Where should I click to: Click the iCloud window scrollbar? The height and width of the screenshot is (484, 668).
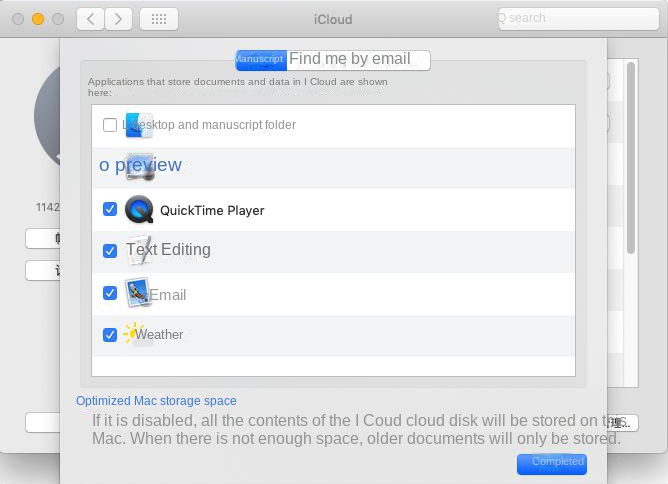(x=631, y=158)
